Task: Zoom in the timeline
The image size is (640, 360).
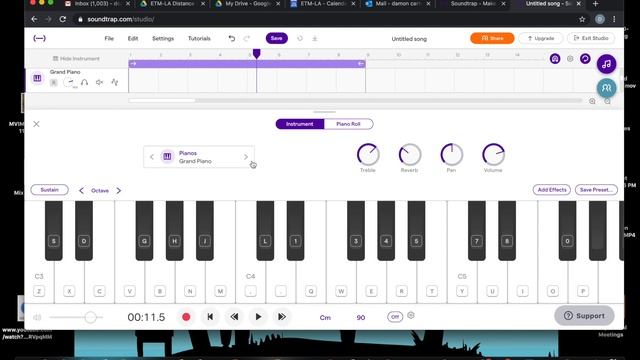Action: (592, 101)
